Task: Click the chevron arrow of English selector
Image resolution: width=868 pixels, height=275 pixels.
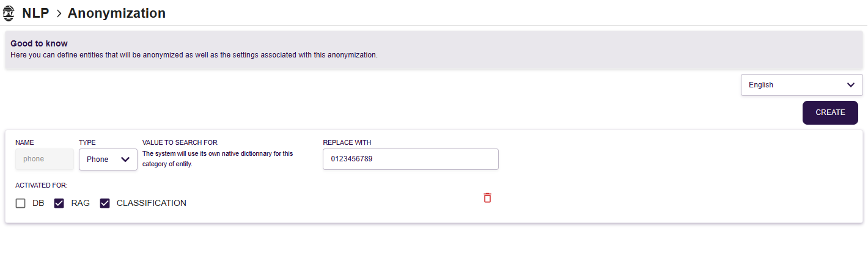Action: (x=850, y=85)
